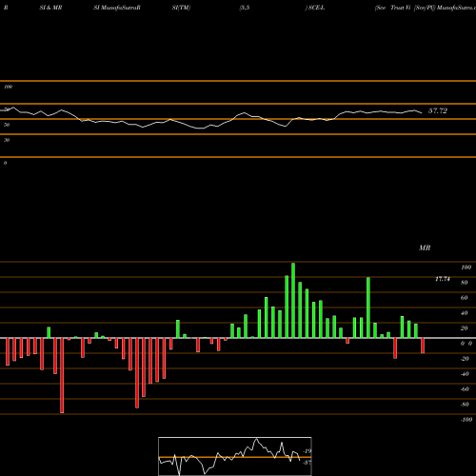The width and height of the screenshot is (476, 476).
Task: Click the 60 label on MR axis
Action: pos(464,298)
